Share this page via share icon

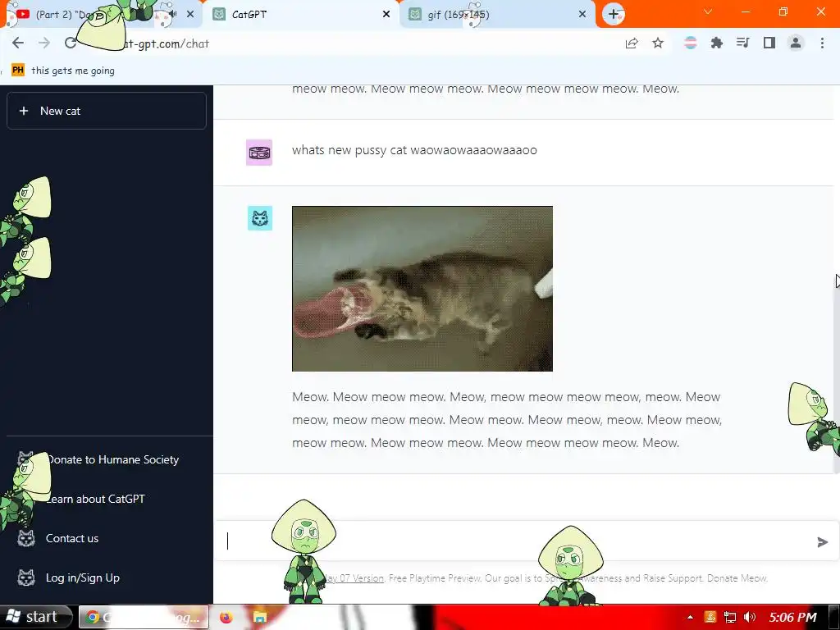click(632, 43)
